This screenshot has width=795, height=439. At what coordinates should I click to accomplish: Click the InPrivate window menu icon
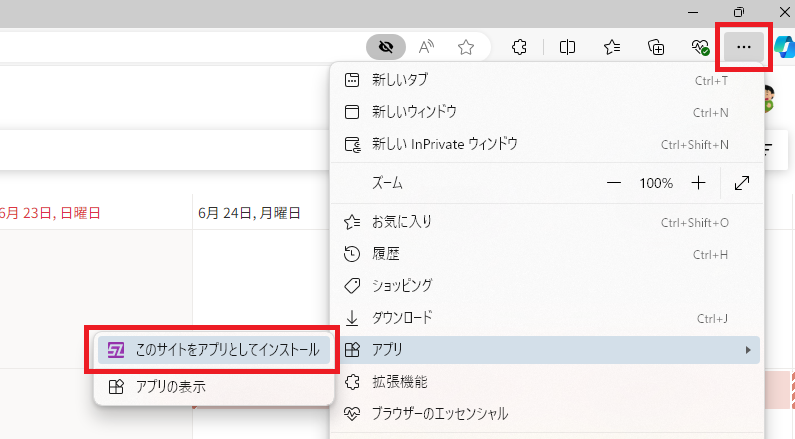[352, 144]
